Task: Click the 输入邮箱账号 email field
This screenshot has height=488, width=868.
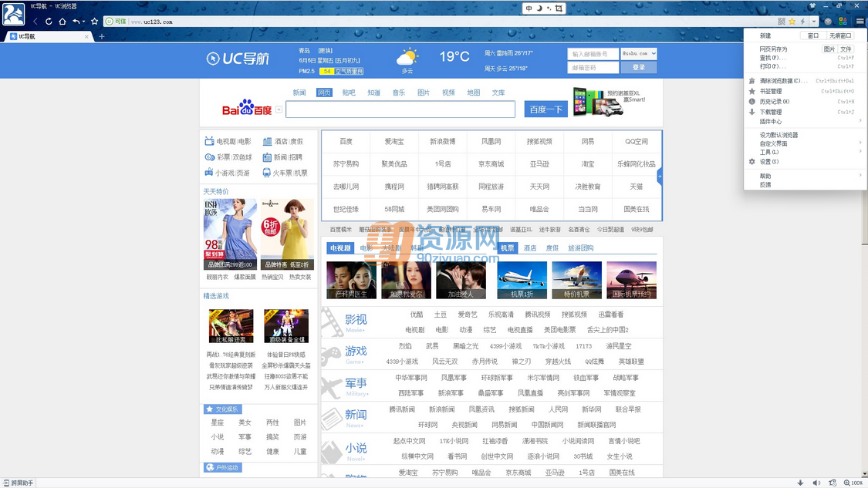Action: [593, 54]
